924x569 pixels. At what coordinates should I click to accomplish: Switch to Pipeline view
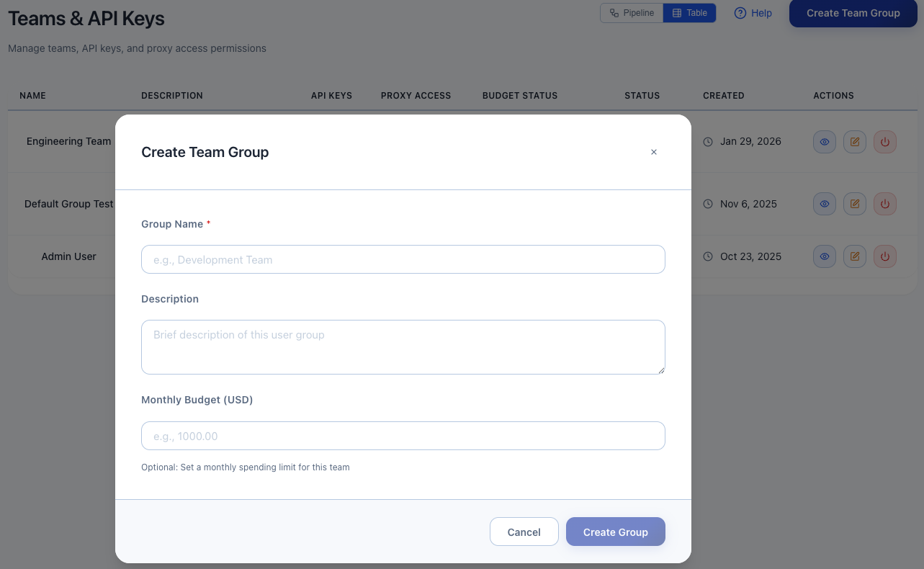click(631, 12)
